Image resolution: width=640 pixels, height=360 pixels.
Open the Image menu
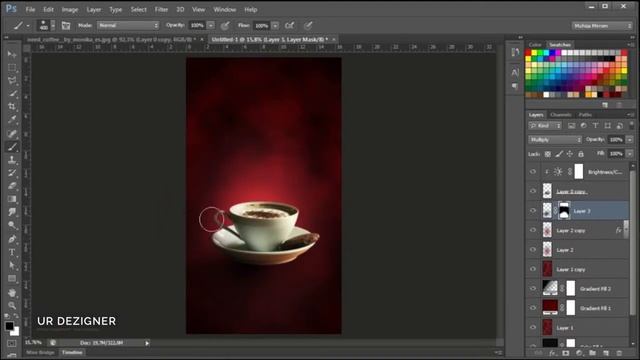pyautogui.click(x=70, y=9)
